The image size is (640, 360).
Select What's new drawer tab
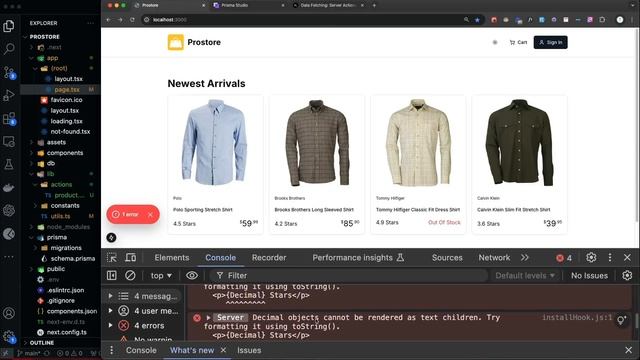pos(192,350)
